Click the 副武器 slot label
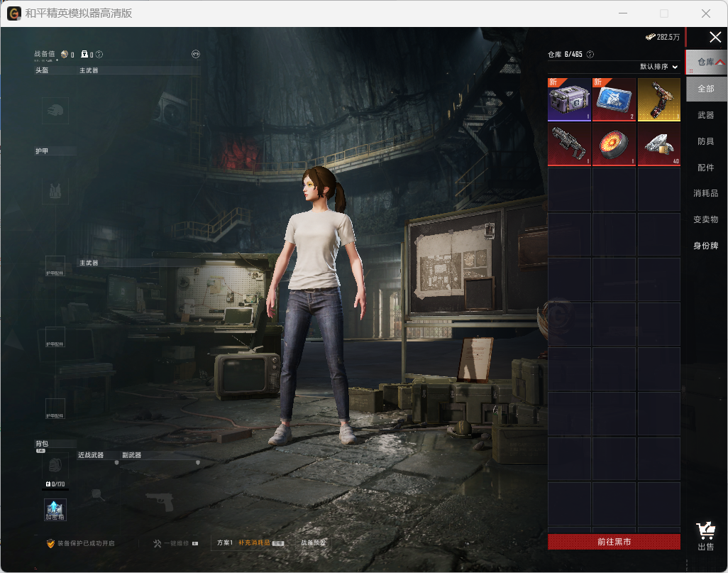728x573 pixels. click(x=131, y=455)
